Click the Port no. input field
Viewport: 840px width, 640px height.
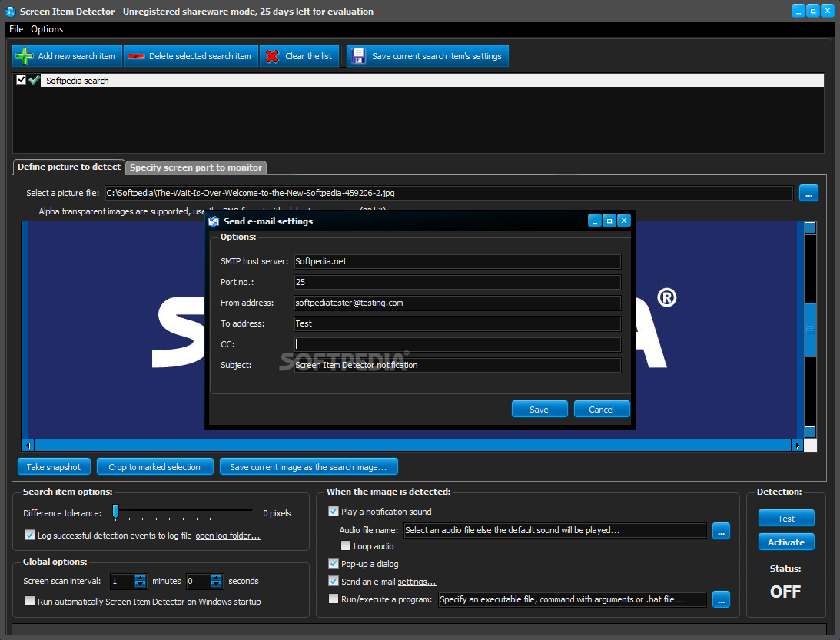[457, 282]
